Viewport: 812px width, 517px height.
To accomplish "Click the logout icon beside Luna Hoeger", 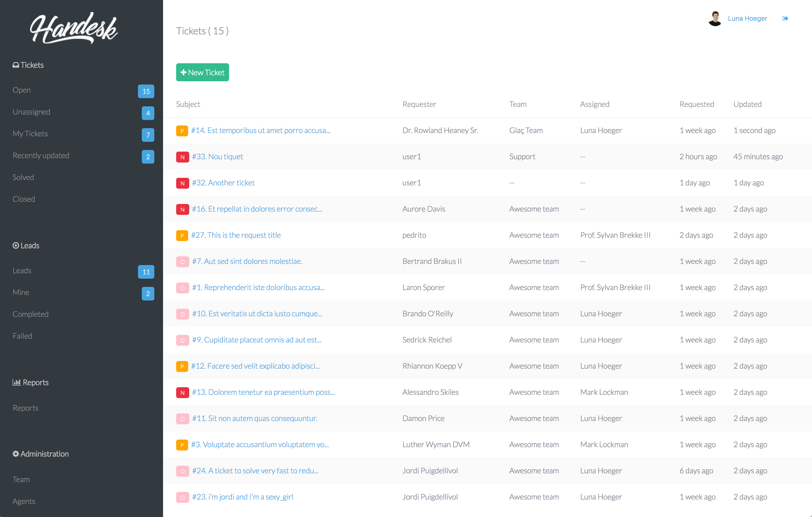I will tap(785, 19).
